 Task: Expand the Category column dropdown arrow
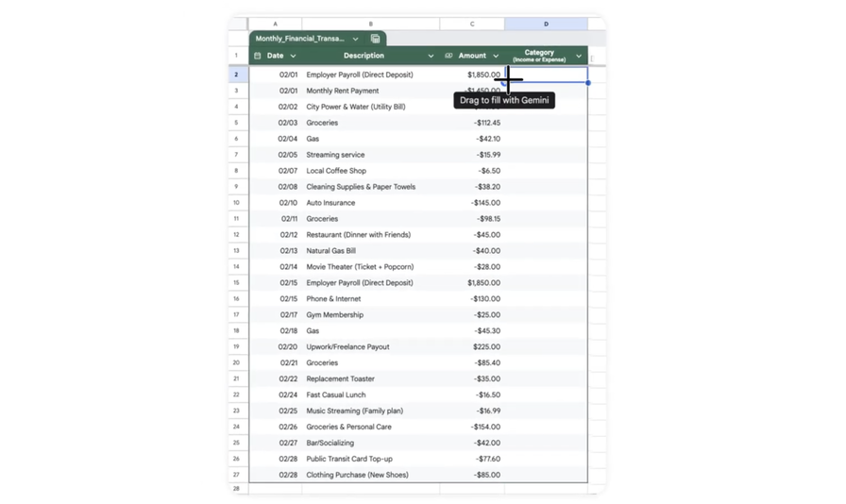pos(579,56)
